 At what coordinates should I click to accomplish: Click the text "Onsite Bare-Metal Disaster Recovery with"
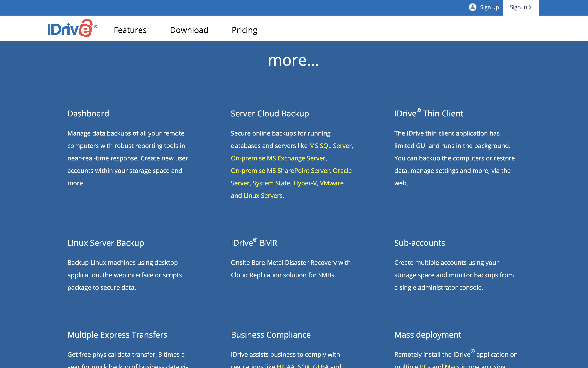click(x=291, y=262)
